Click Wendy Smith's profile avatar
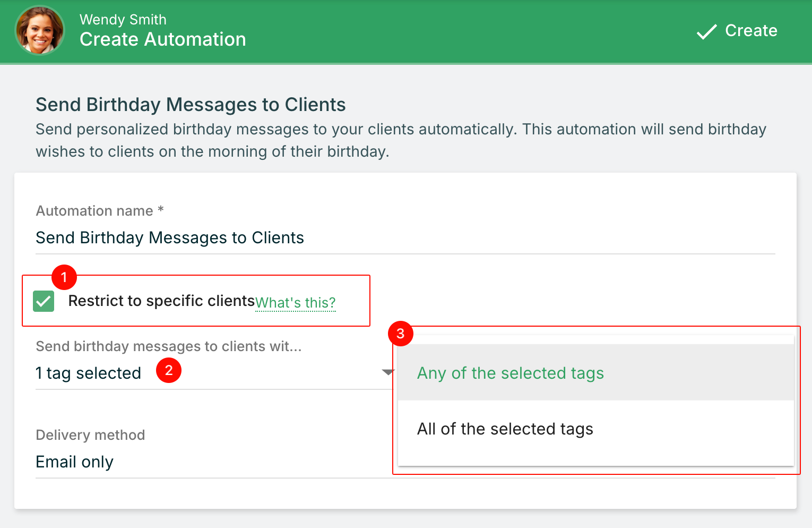812x528 pixels. 40,31
